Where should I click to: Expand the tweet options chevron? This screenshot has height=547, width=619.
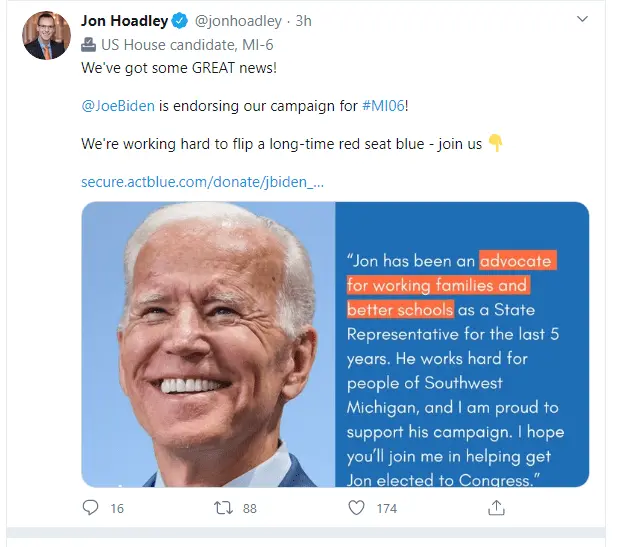pos(583,20)
